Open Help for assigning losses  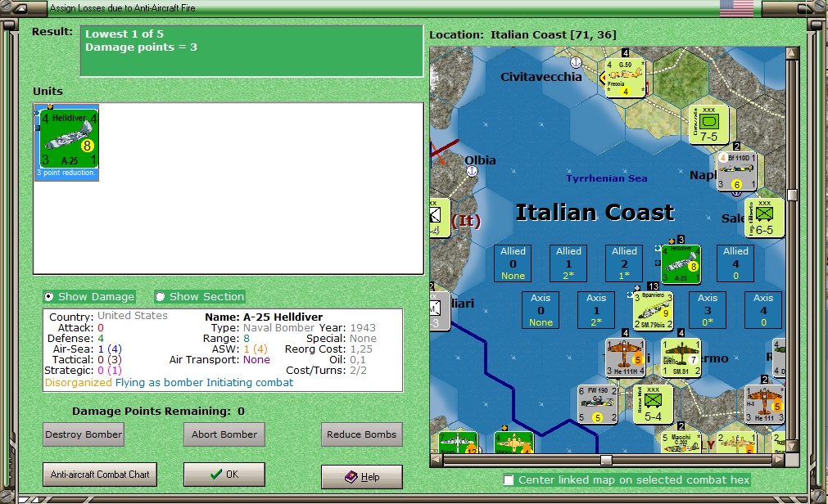(362, 476)
